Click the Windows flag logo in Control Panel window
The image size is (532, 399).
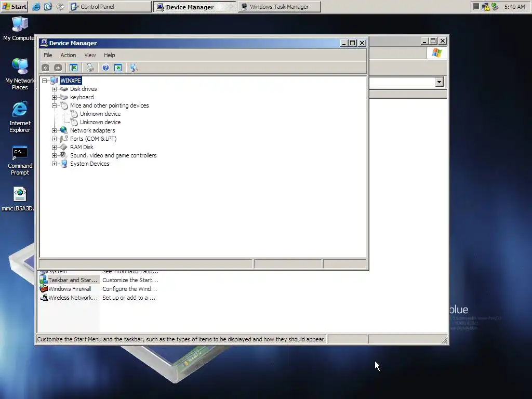coord(436,53)
